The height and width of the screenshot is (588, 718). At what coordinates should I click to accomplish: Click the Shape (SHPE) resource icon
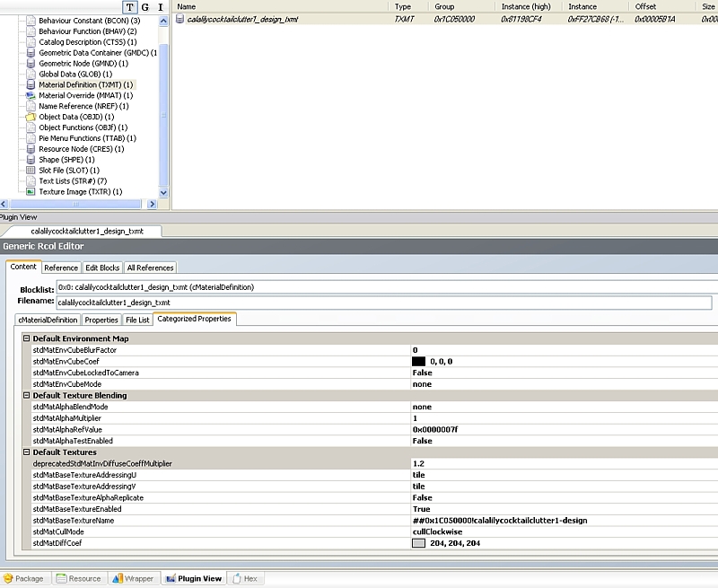tap(31, 160)
